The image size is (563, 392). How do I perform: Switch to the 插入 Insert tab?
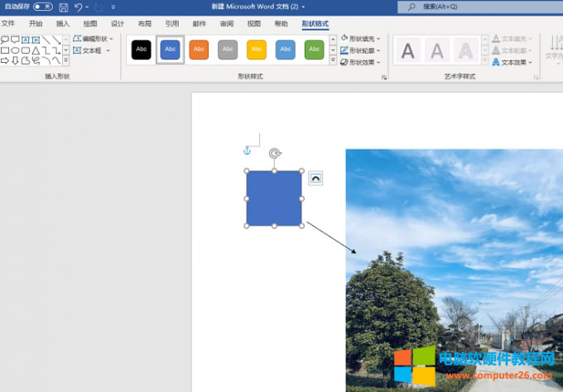click(63, 24)
